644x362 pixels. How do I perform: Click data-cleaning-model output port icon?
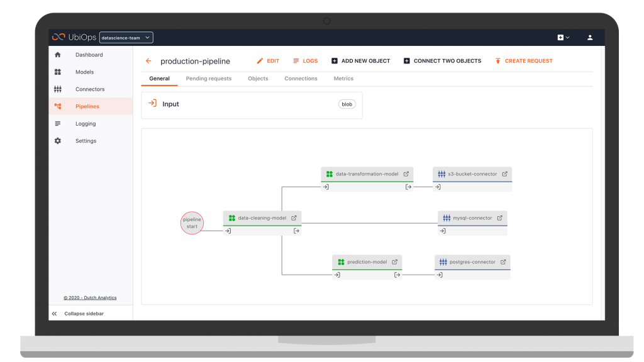tap(297, 231)
